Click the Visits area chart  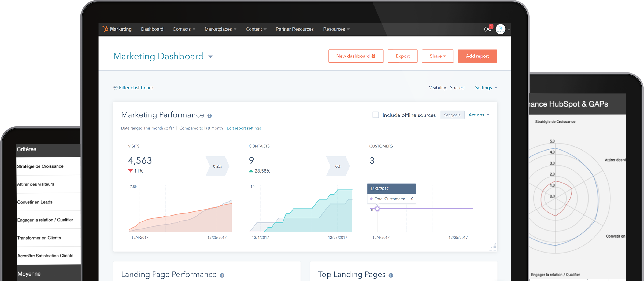click(180, 216)
